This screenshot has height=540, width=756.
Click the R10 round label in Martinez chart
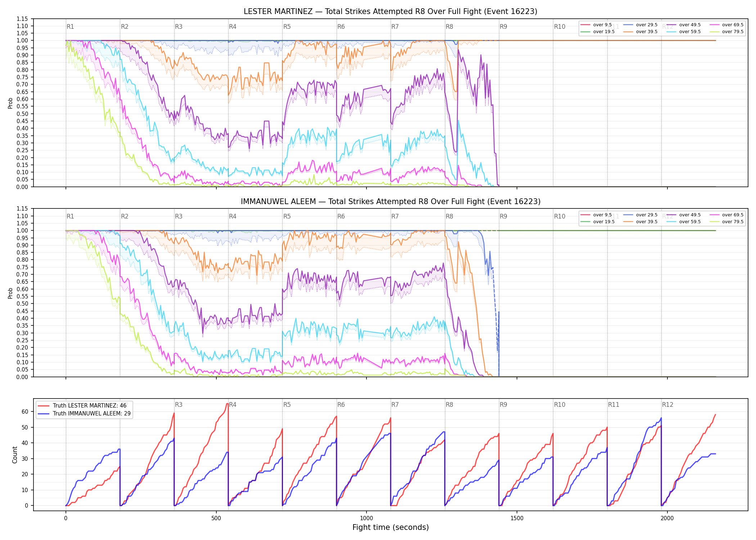(x=559, y=27)
